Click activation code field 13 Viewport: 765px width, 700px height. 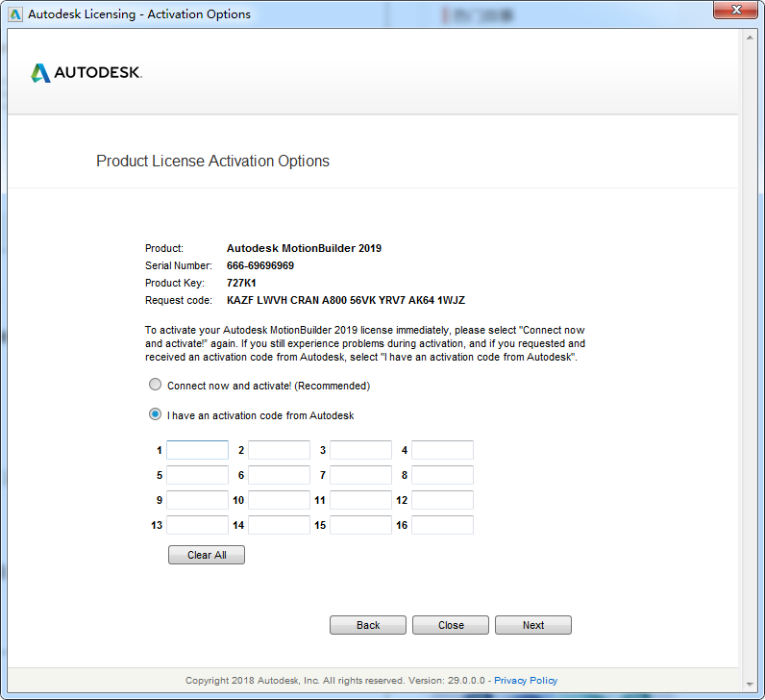pos(198,525)
